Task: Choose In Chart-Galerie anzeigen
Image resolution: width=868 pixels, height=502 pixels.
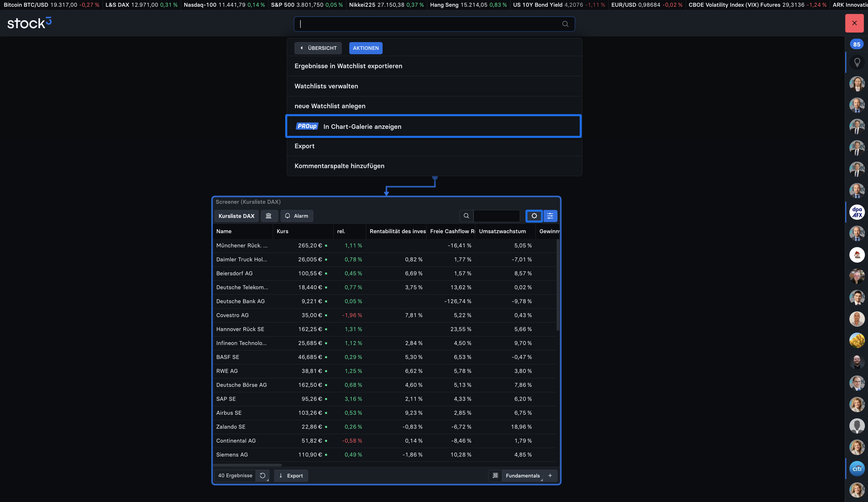Action: [x=433, y=126]
